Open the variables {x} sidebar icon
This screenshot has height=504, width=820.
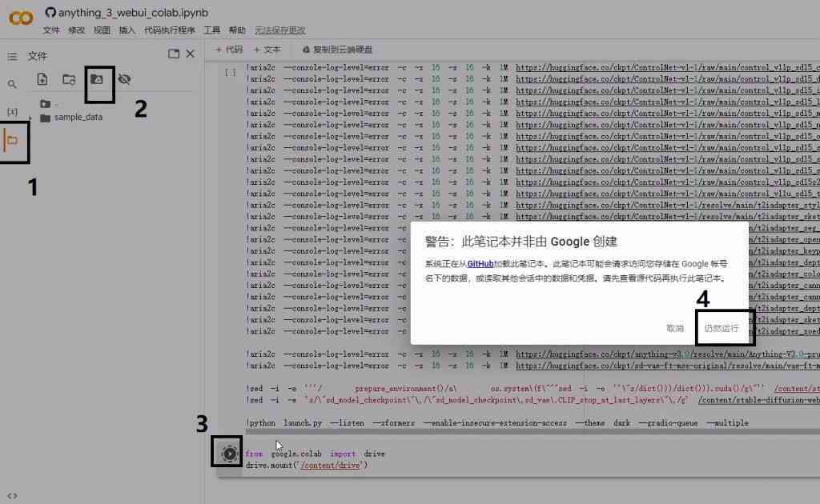pyautogui.click(x=12, y=112)
